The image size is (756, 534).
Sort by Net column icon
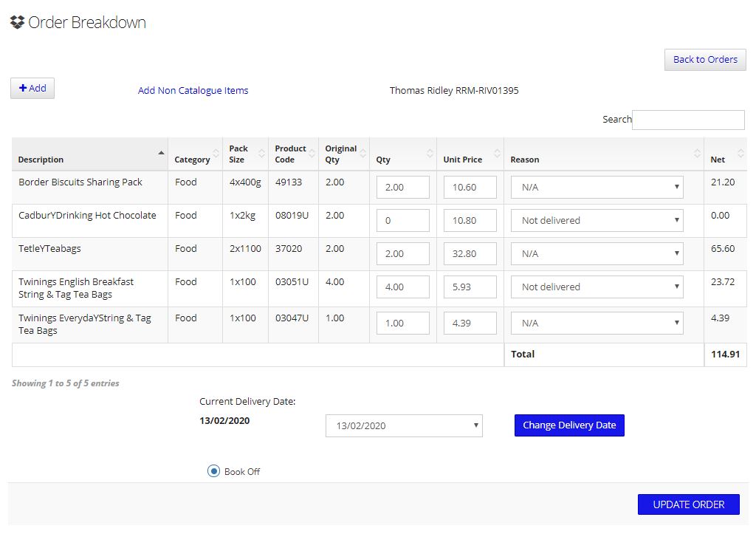[740, 154]
